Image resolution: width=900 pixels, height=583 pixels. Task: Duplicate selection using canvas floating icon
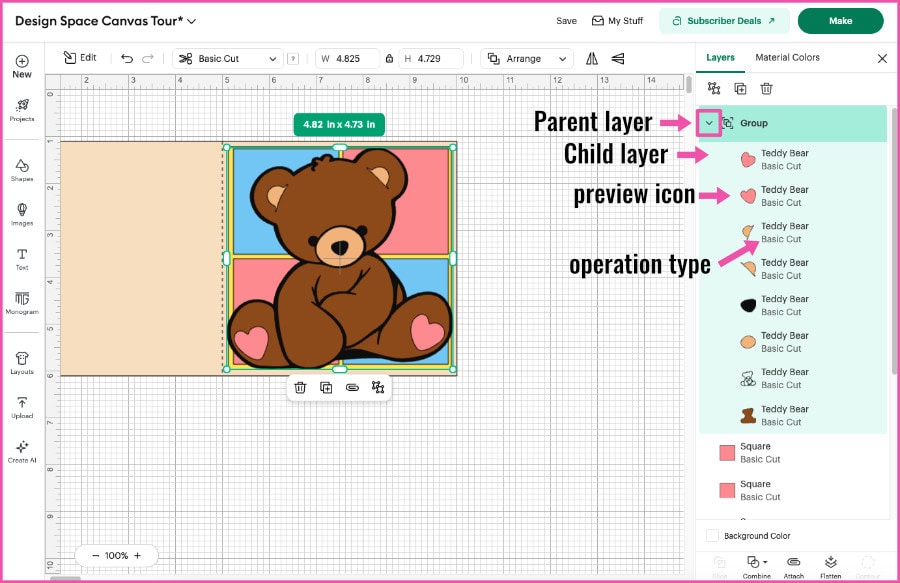pyautogui.click(x=326, y=388)
